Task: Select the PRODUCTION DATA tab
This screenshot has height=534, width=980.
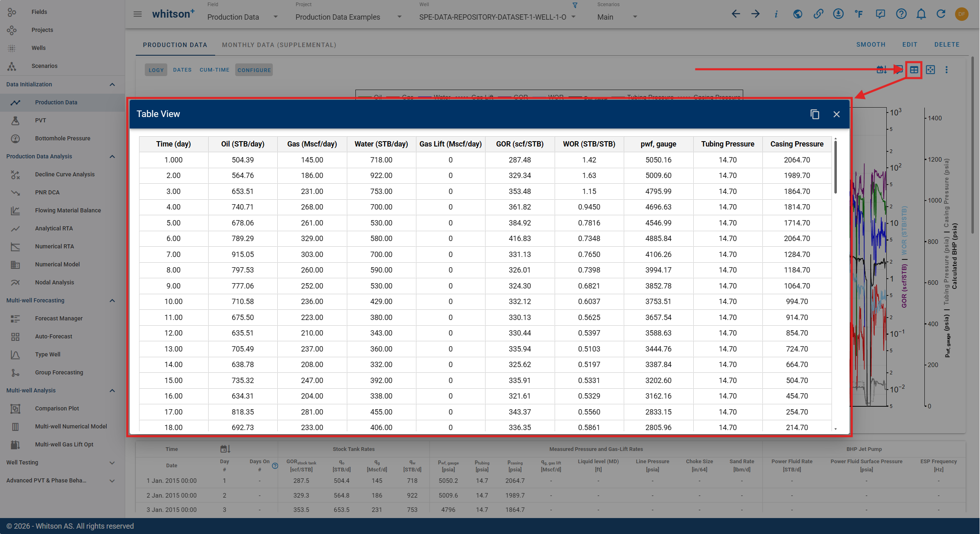Action: (175, 45)
